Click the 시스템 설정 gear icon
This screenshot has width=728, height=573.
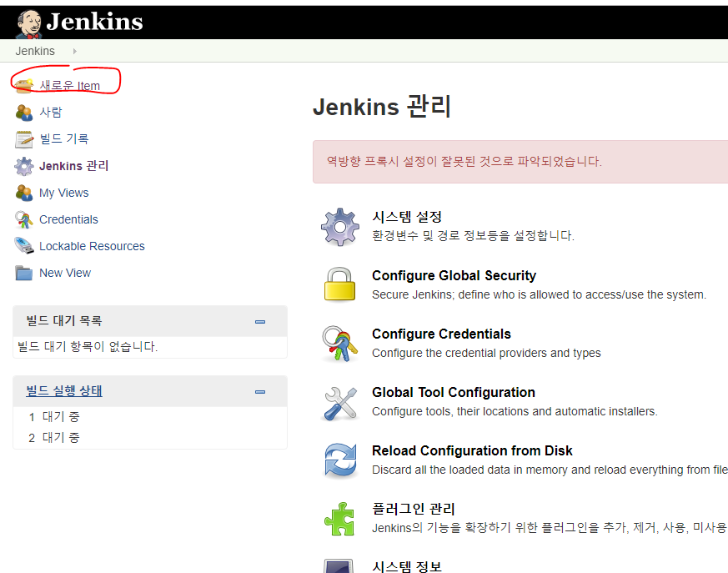coord(340,227)
